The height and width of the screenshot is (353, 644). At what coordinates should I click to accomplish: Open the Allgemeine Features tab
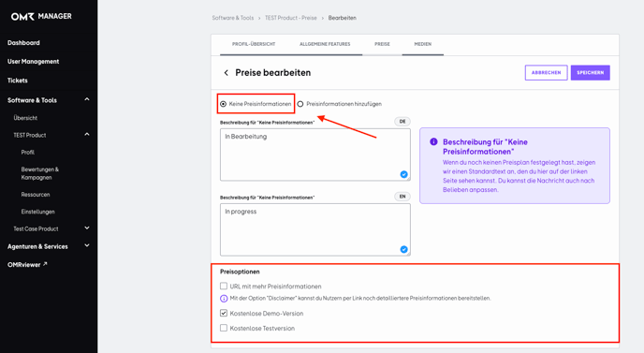[x=325, y=44]
